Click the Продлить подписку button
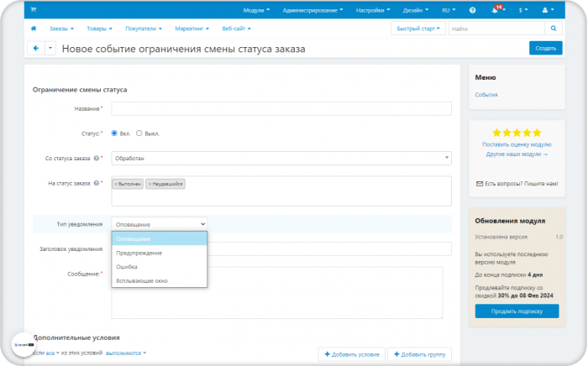Image resolution: width=588 pixels, height=366 pixels. [x=517, y=311]
